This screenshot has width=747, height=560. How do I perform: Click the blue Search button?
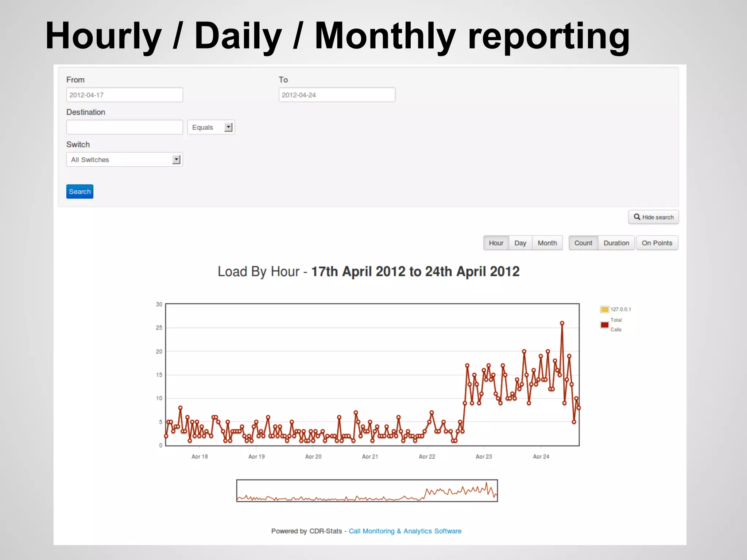point(80,191)
